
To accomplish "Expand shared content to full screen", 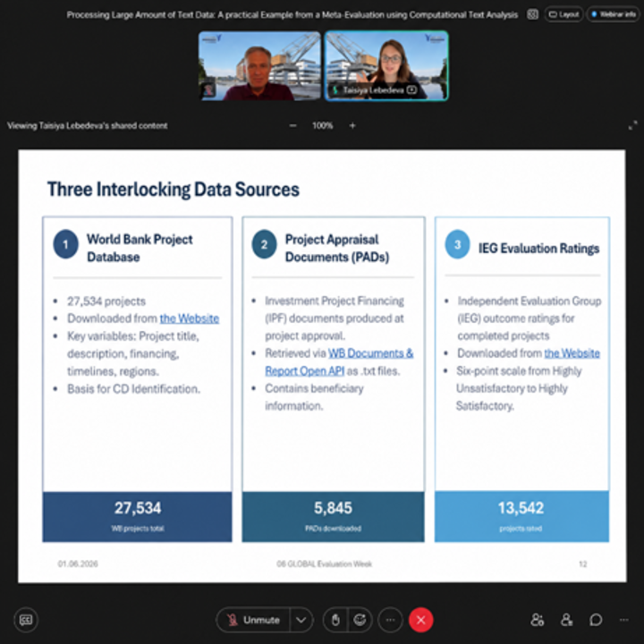I will tap(633, 126).
